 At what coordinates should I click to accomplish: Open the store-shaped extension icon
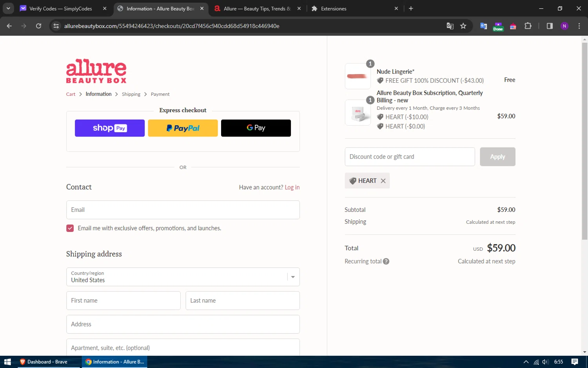[513, 26]
